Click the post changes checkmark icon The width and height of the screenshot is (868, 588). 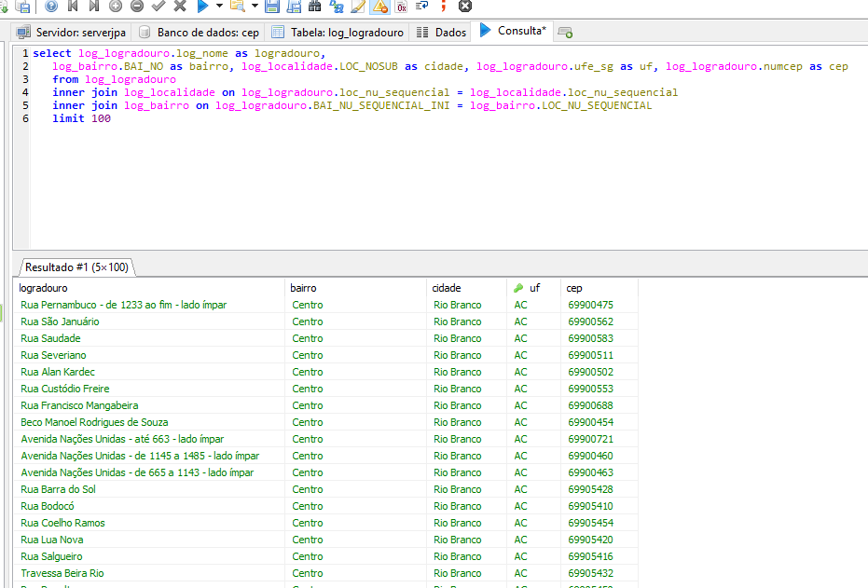pyautogui.click(x=158, y=6)
